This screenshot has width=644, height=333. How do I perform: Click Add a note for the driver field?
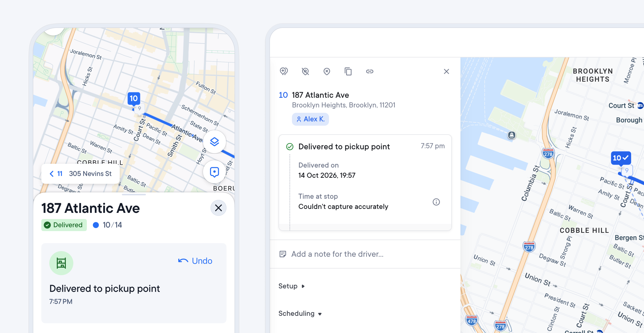pyautogui.click(x=365, y=254)
